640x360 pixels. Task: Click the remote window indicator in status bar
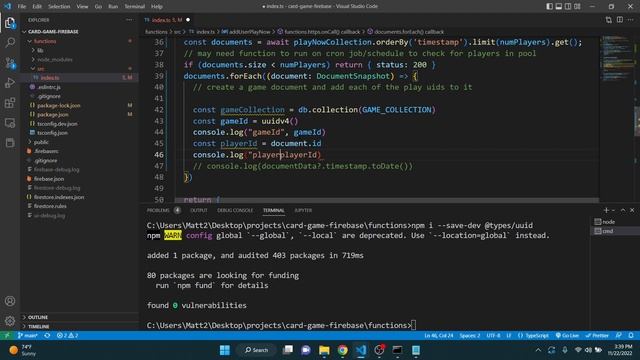(x=7, y=336)
